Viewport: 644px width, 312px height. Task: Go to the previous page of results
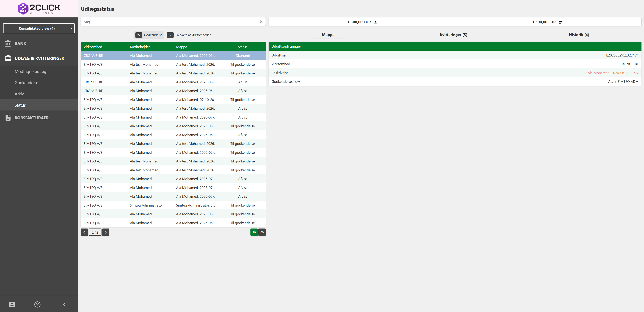(84, 232)
